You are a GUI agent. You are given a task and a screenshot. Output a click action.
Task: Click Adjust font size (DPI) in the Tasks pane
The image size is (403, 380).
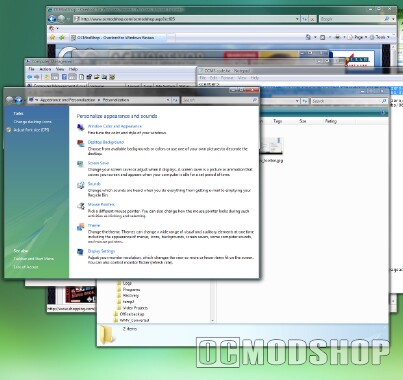[x=31, y=130]
